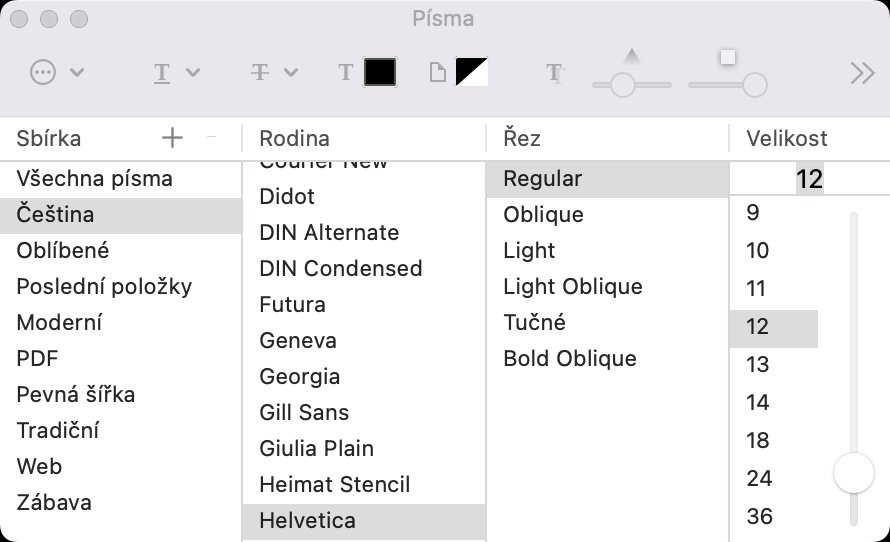Select the Oblíbené collection
This screenshot has width=890, height=542.
click(63, 251)
